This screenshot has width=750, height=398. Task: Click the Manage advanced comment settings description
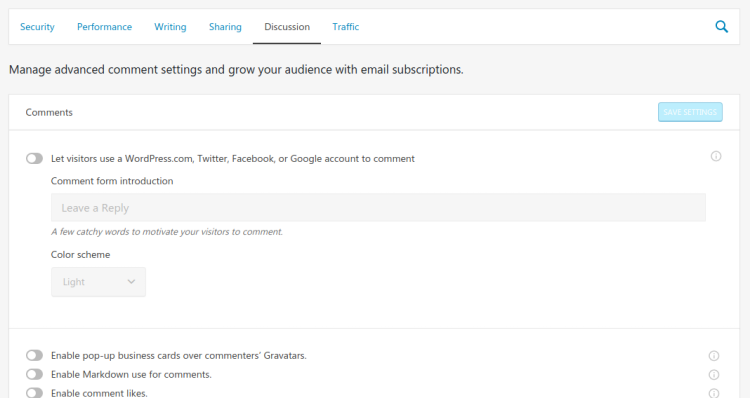236,70
